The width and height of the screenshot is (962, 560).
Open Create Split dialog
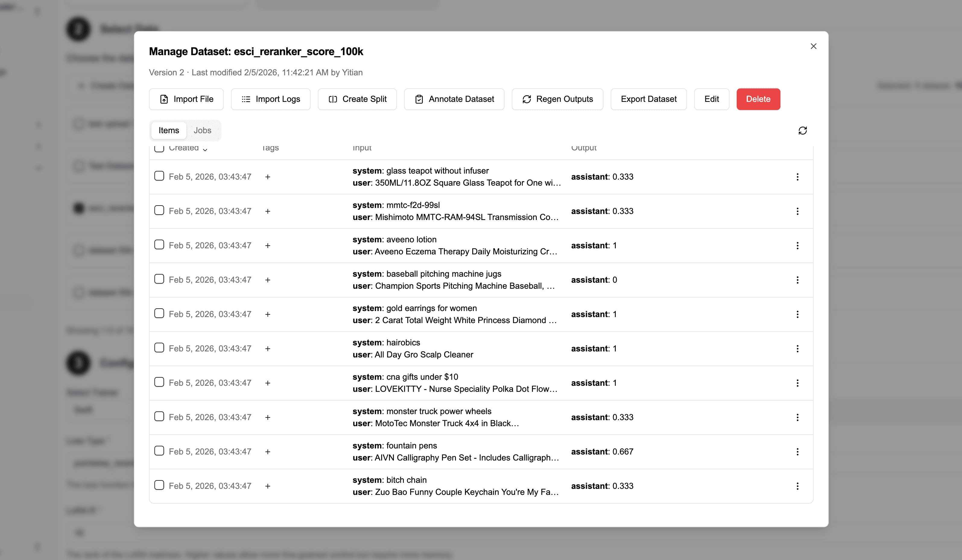pos(357,99)
